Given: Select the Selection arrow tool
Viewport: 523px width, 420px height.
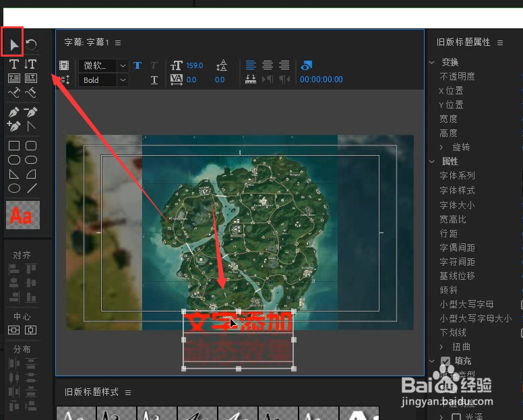Looking at the screenshot, I should pyautogui.click(x=14, y=44).
